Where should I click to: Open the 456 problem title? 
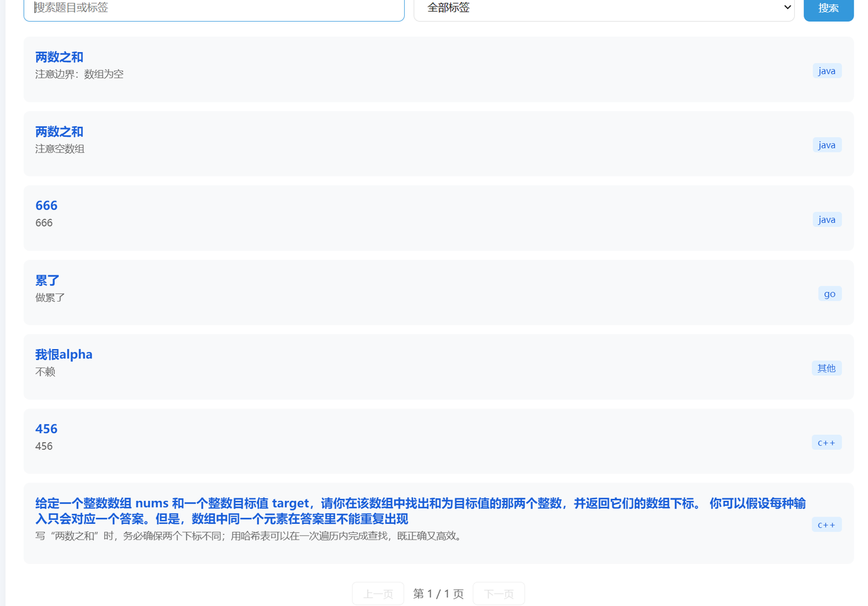click(46, 429)
